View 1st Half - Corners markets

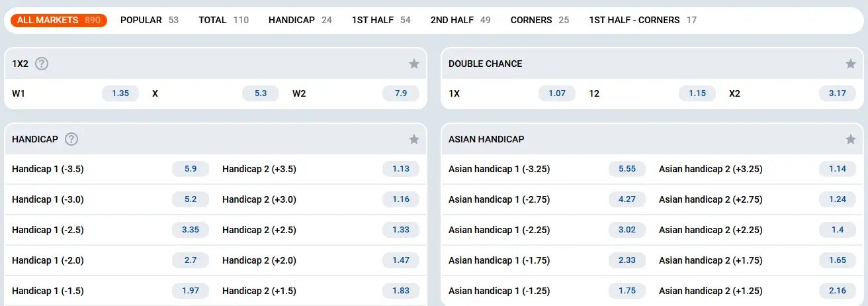(x=642, y=20)
